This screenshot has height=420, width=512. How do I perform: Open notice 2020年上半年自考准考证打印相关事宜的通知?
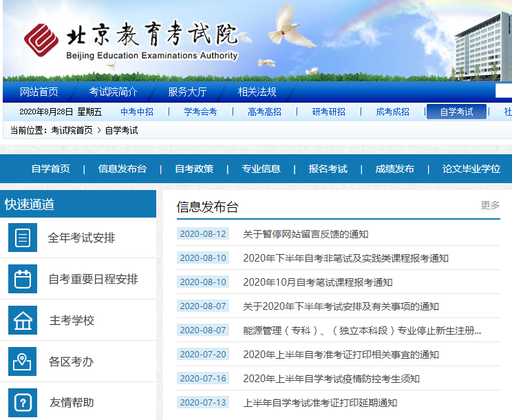click(x=341, y=355)
